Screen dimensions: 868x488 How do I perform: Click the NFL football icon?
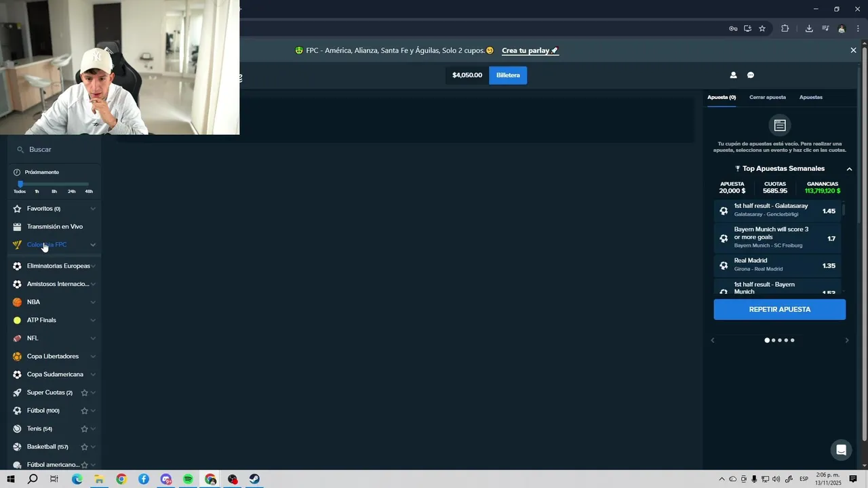[x=17, y=338]
